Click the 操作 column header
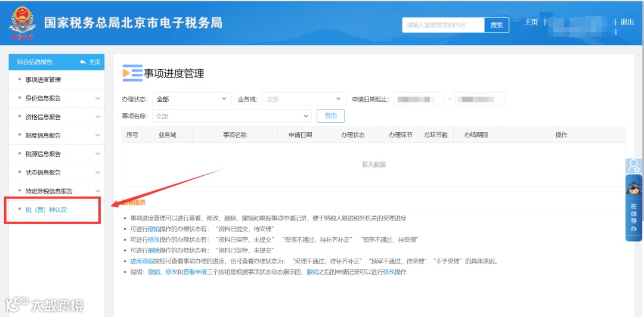The height and width of the screenshot is (317, 644). 562,135
